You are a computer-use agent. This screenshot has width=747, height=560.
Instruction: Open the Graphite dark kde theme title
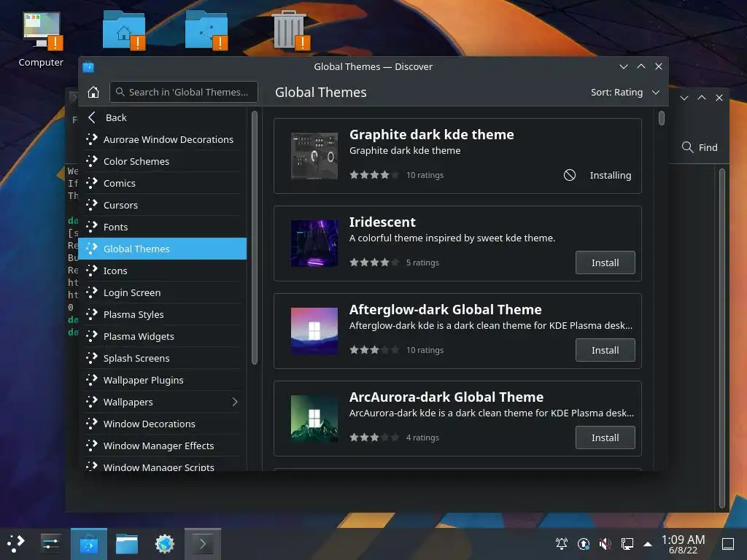(432, 135)
